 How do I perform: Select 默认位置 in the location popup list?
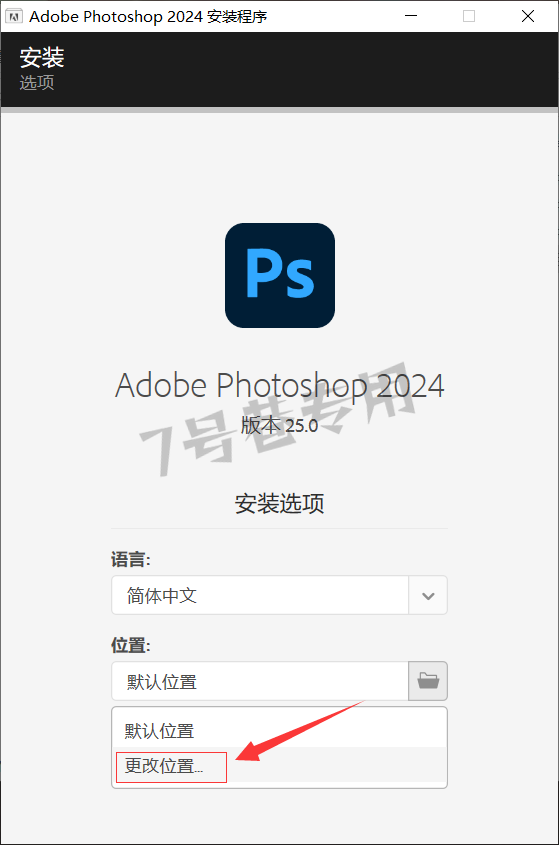coord(279,731)
